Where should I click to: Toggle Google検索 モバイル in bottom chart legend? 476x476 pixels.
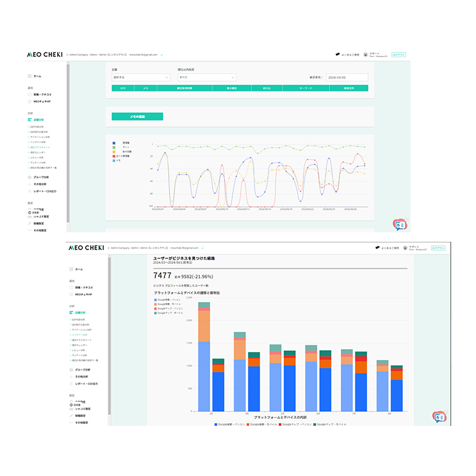261,425
